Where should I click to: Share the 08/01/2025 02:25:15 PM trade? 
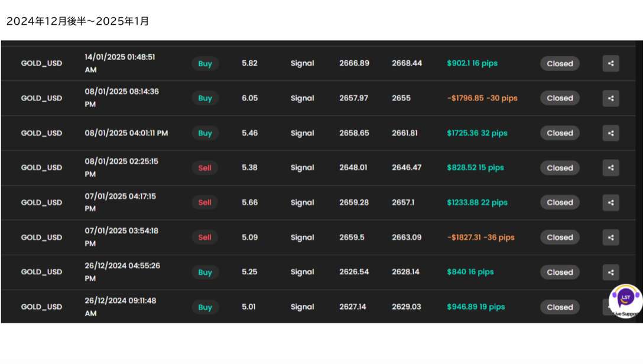(x=610, y=168)
